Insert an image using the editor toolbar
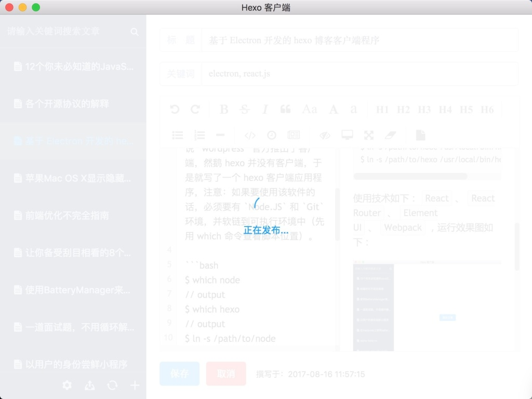This screenshot has height=399, width=532. pos(294,135)
